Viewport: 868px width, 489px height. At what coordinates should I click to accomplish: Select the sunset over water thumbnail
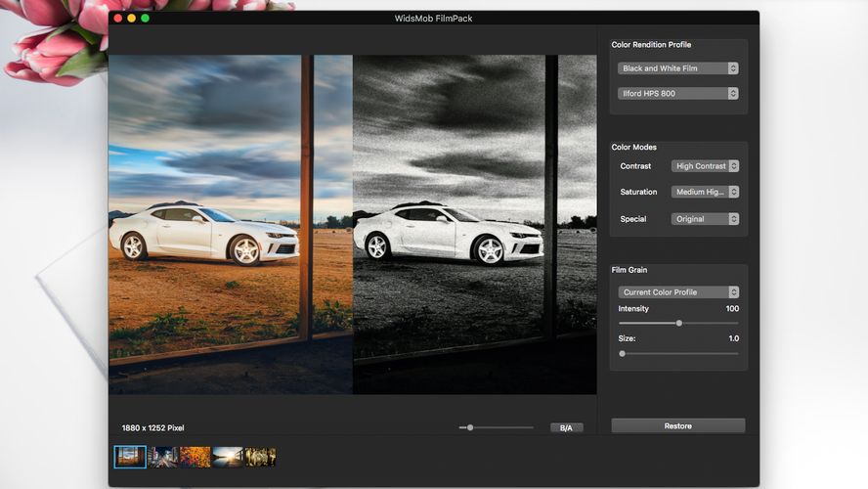tap(228, 457)
